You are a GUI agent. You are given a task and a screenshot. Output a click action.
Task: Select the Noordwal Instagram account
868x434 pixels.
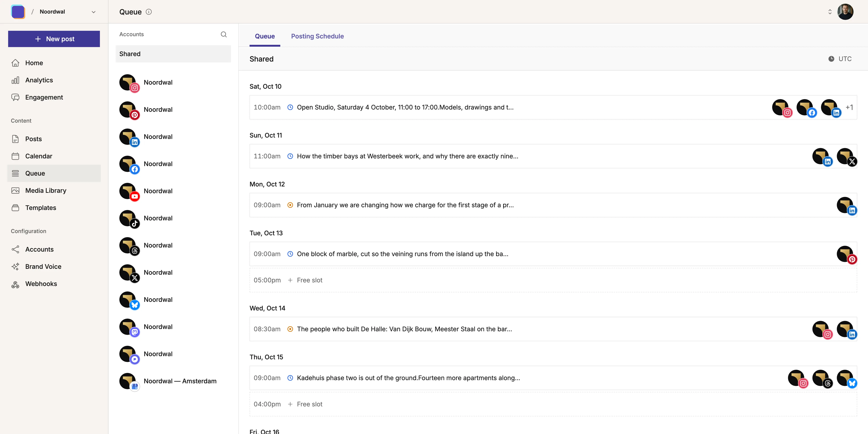tap(173, 83)
